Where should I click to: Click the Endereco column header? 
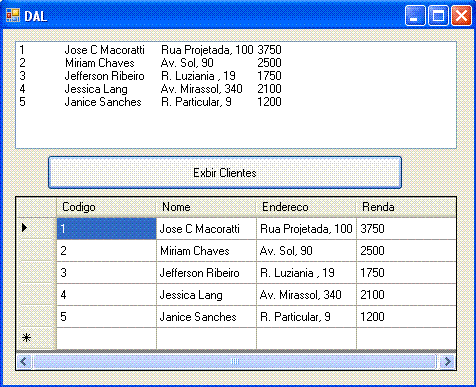pos(306,207)
